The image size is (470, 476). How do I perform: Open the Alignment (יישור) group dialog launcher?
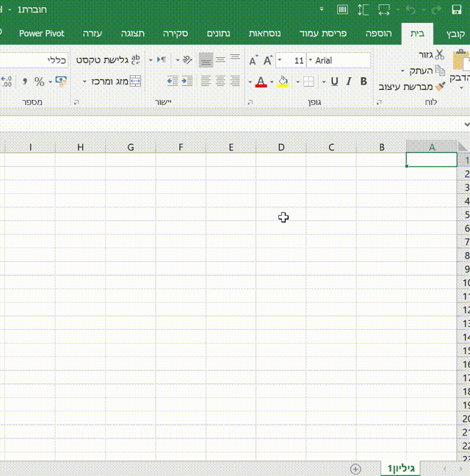coord(76,102)
